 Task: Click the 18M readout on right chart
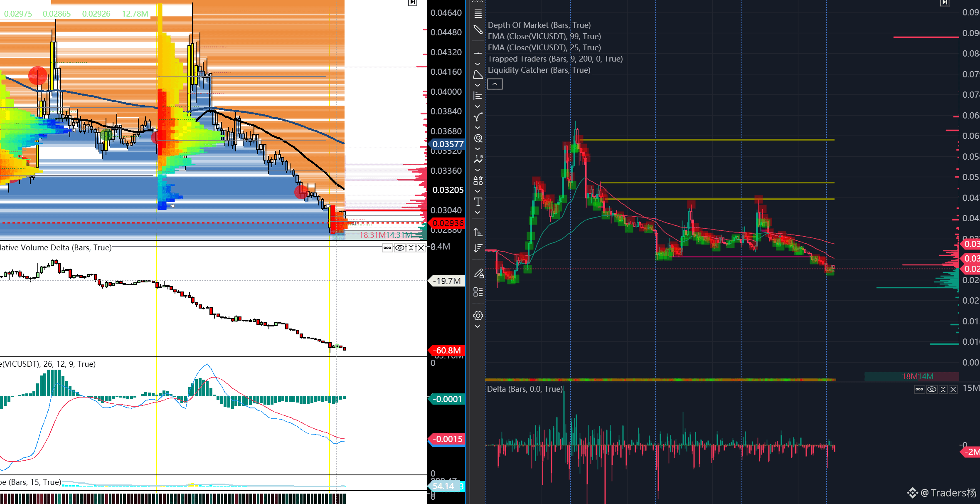910,376
